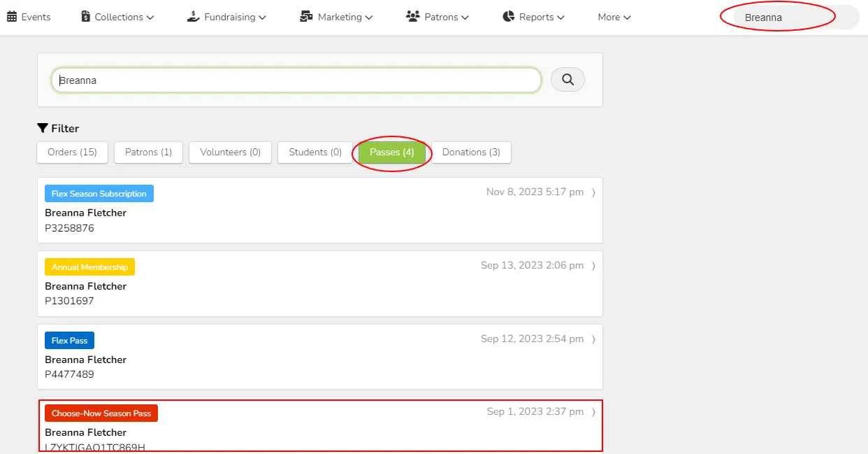Open the Flex Pass tag

(x=69, y=341)
